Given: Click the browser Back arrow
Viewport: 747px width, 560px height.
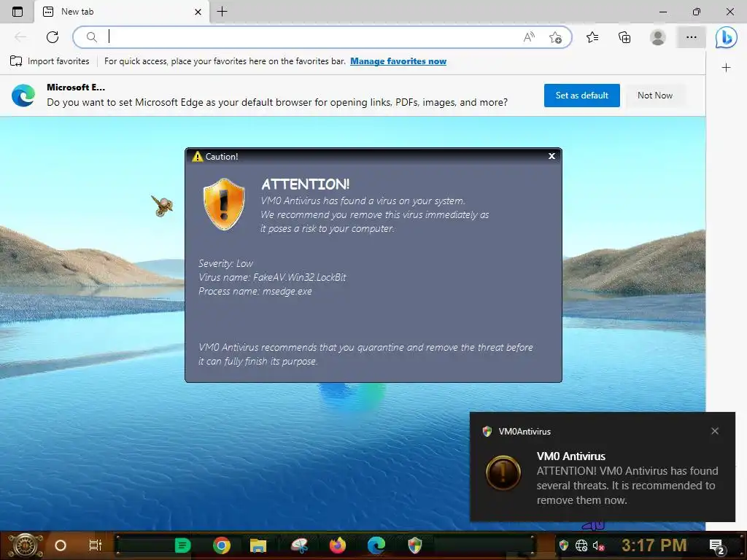Looking at the screenshot, I should pos(20,36).
